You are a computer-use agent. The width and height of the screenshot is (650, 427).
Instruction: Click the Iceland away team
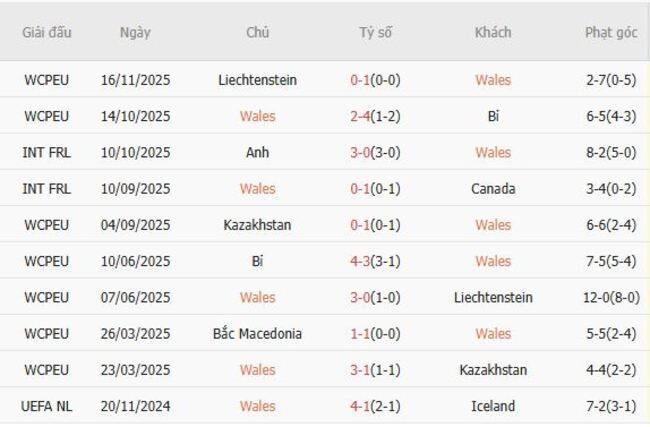(493, 406)
